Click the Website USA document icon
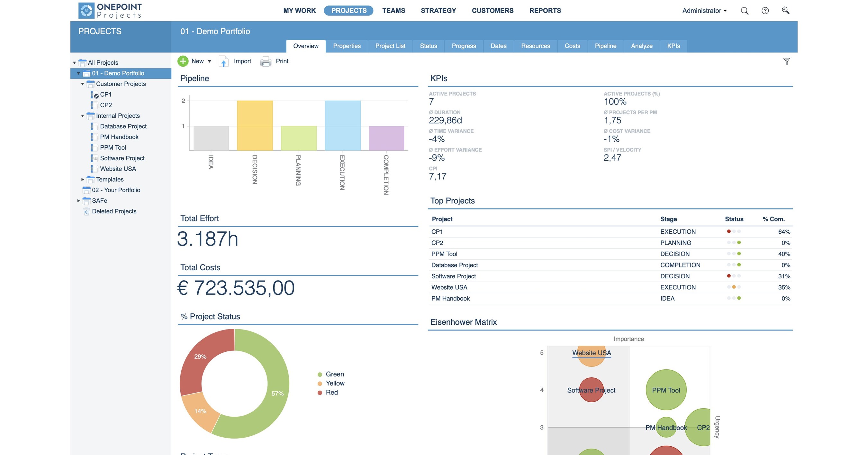This screenshot has width=868, height=455. [95, 169]
